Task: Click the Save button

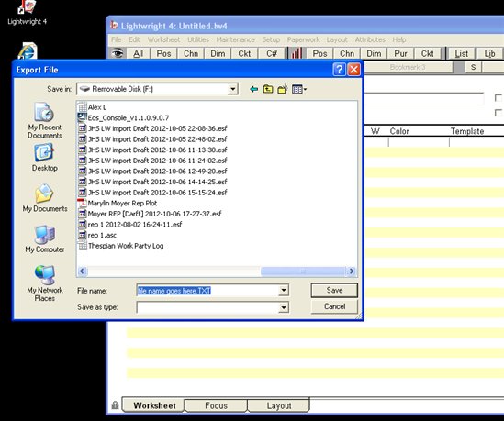Action: pyautogui.click(x=334, y=291)
